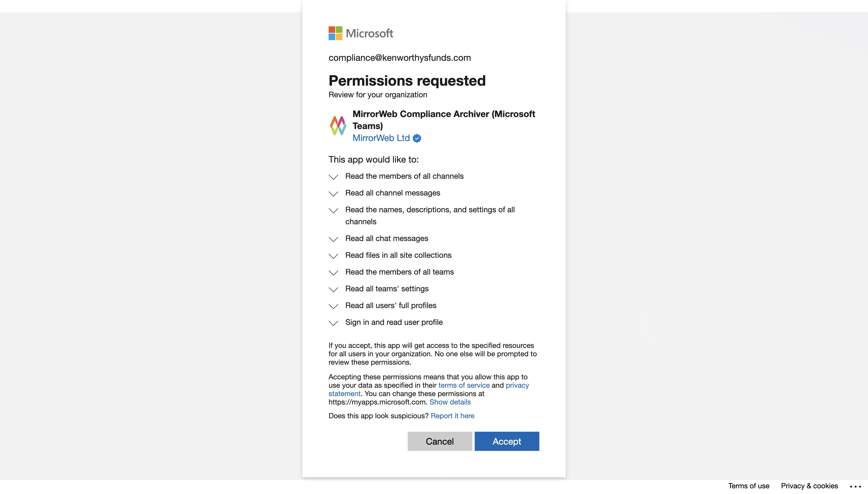868x494 pixels.
Task: Expand "Read all chat messages" permission
Action: (333, 239)
